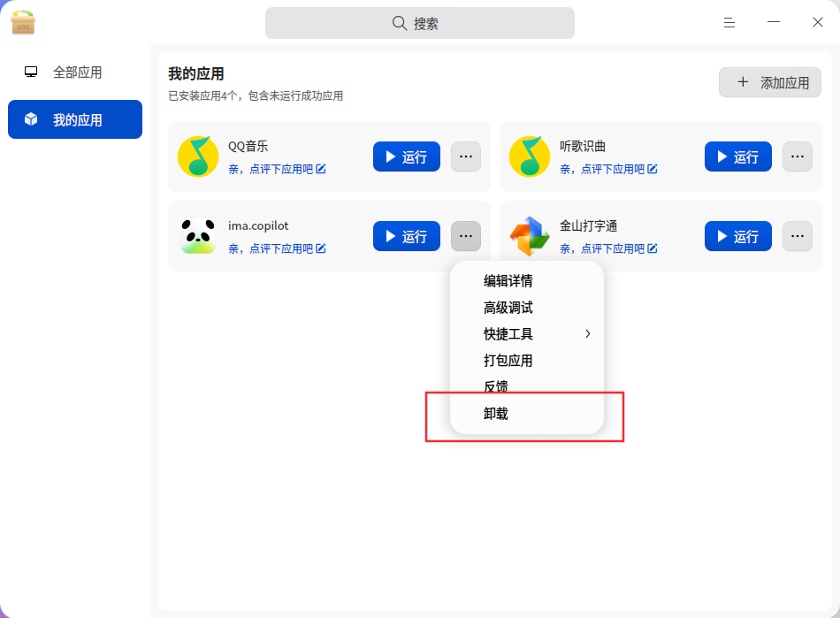This screenshot has width=840, height=618.
Task: Click the 金山打字通 app name text
Action: (589, 226)
